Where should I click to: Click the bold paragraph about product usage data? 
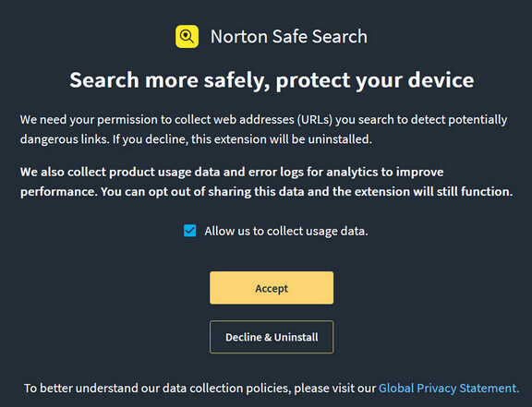click(266, 182)
